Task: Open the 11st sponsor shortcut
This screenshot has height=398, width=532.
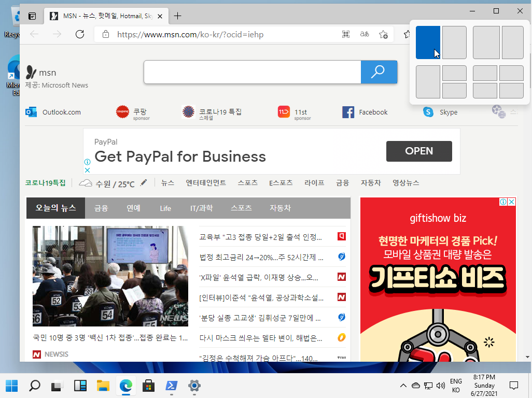Action: tap(295, 112)
